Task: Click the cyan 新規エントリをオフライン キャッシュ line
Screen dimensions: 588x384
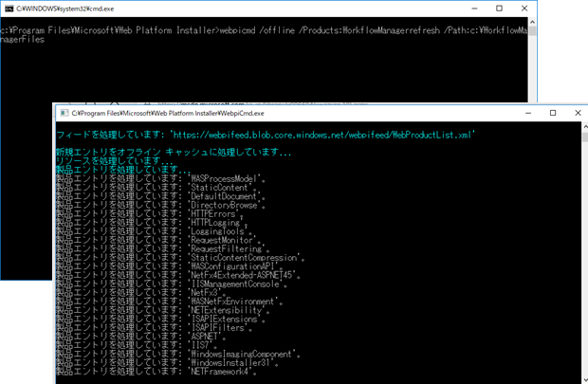Action: pos(174,152)
